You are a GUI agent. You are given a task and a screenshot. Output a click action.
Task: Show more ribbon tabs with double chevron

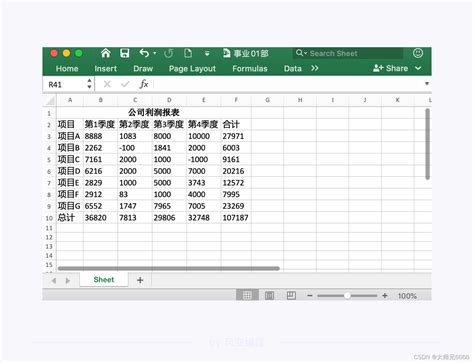pyautogui.click(x=314, y=68)
